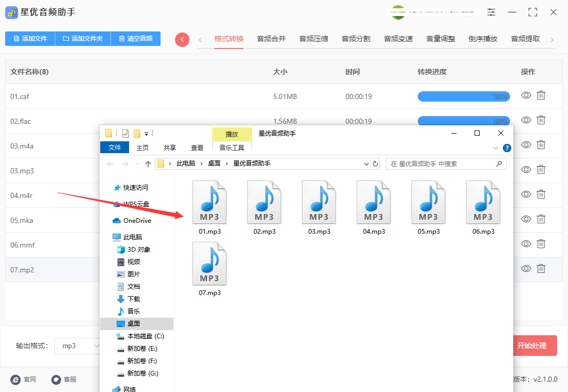
Task: Click the quick access toolbar dropdown arrow
Action: click(x=146, y=134)
